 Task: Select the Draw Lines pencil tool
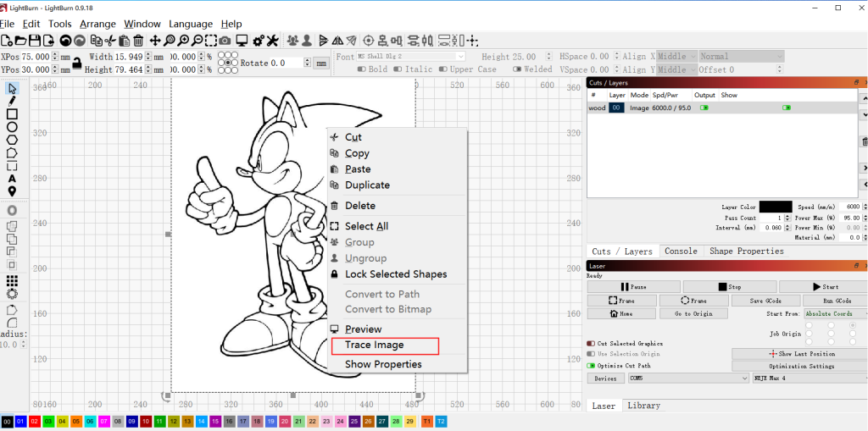[12, 101]
